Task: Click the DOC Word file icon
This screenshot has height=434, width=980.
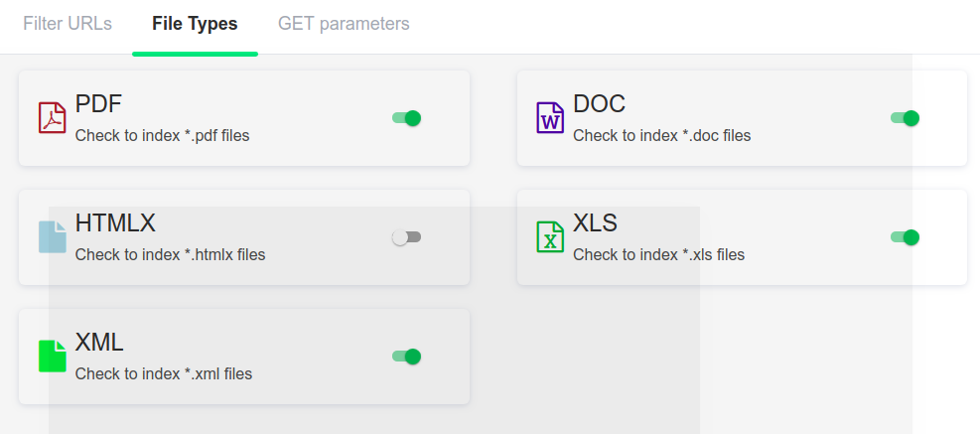Action: [x=549, y=118]
